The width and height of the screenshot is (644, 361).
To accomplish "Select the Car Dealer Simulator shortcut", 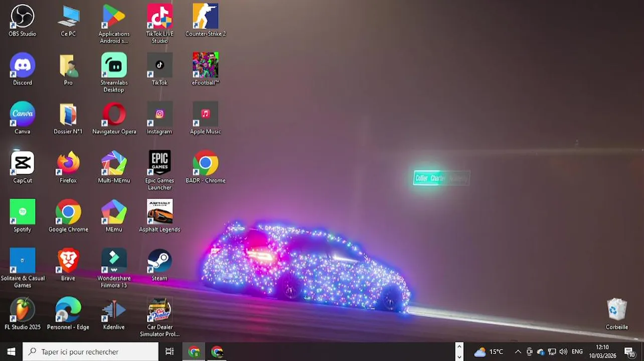I will 159,317.
